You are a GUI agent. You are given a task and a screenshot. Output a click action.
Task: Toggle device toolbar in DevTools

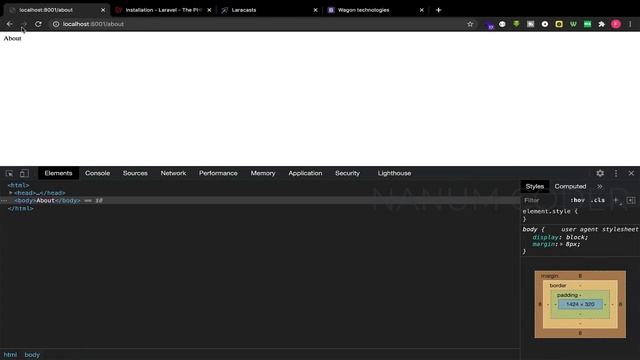24,173
